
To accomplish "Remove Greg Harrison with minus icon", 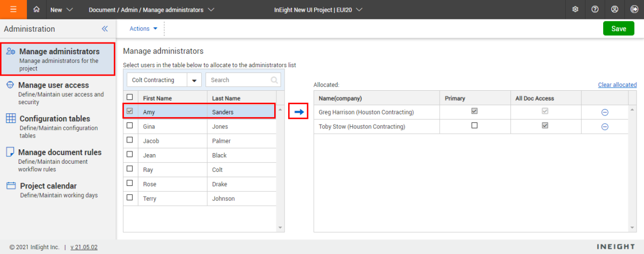I will (604, 112).
